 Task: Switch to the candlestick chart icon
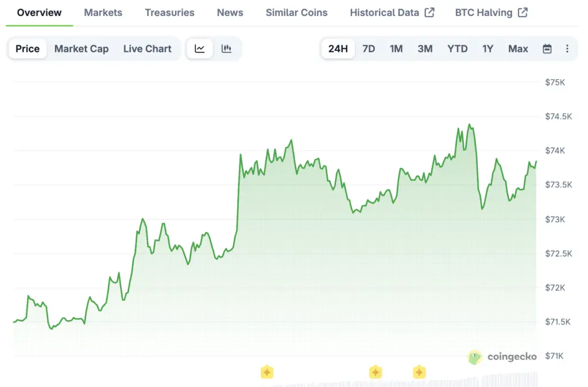(227, 49)
